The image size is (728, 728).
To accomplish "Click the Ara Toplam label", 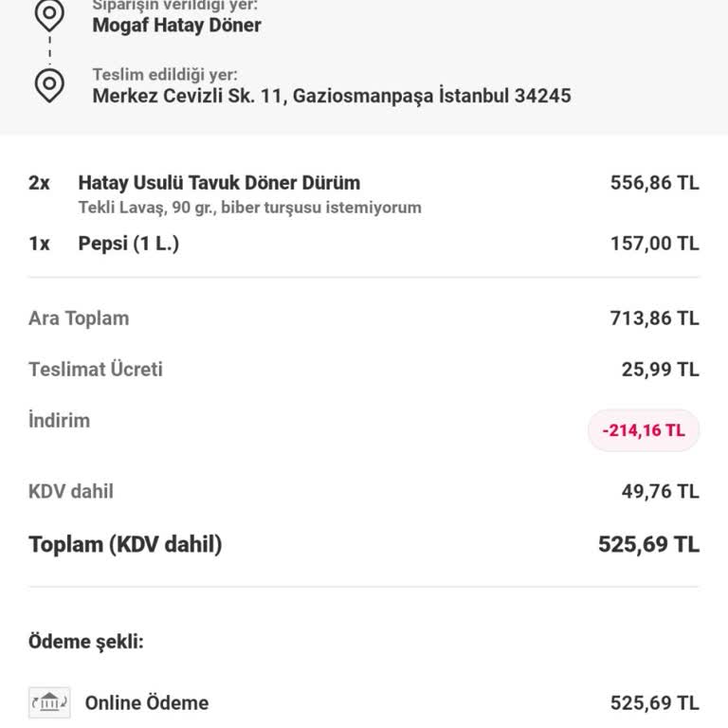I will pyautogui.click(x=79, y=318).
